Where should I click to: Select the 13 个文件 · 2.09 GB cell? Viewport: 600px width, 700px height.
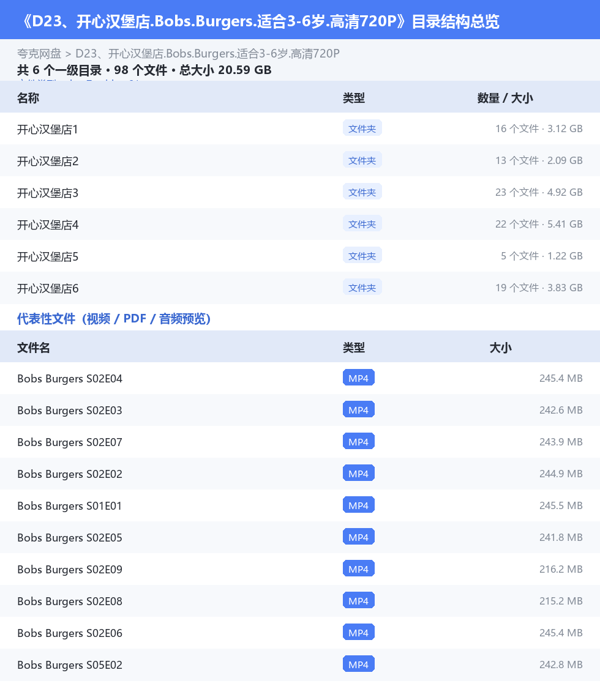[539, 160]
